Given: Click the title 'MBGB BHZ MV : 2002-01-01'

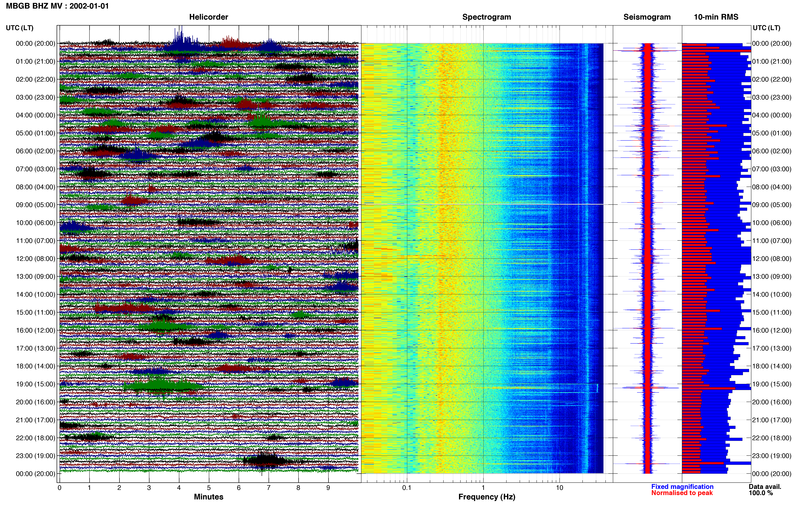Looking at the screenshot, I should click(57, 6).
